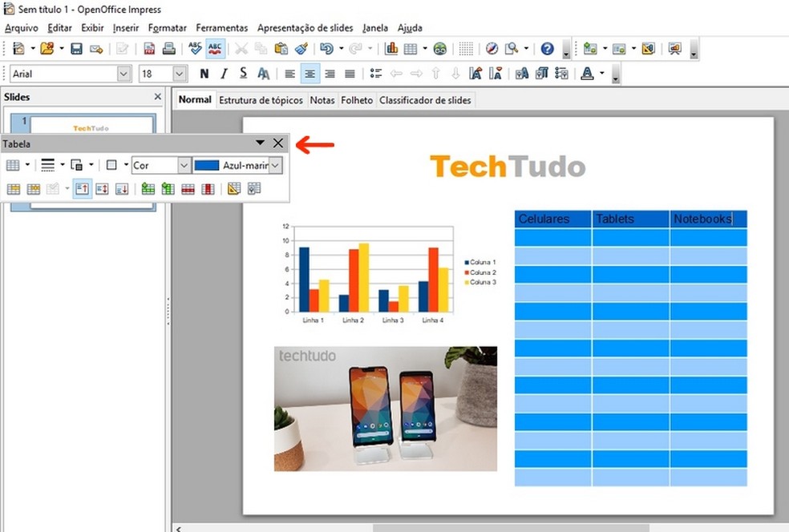Open the Arial font name dropdown
The width and height of the screenshot is (789, 532).
[124, 73]
